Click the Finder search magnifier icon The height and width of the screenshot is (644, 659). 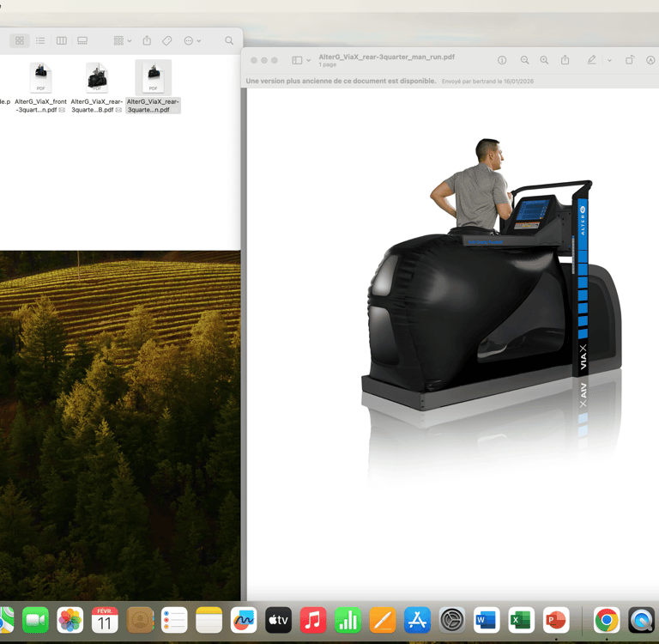point(229,40)
